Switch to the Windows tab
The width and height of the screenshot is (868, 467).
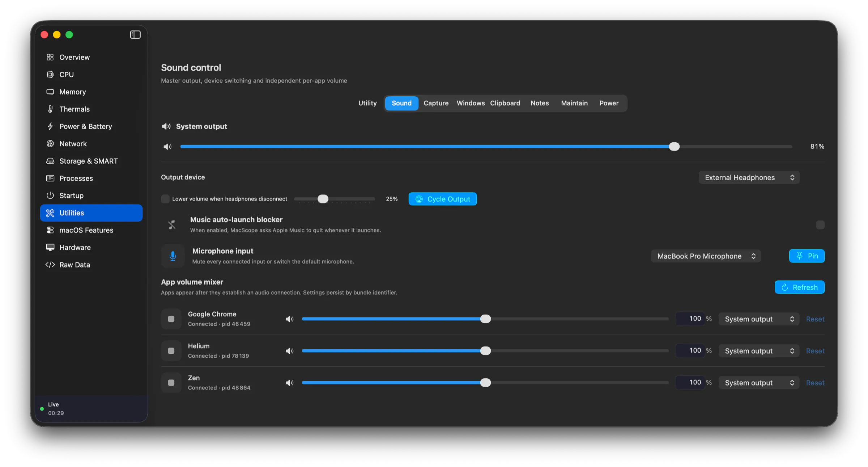point(471,103)
